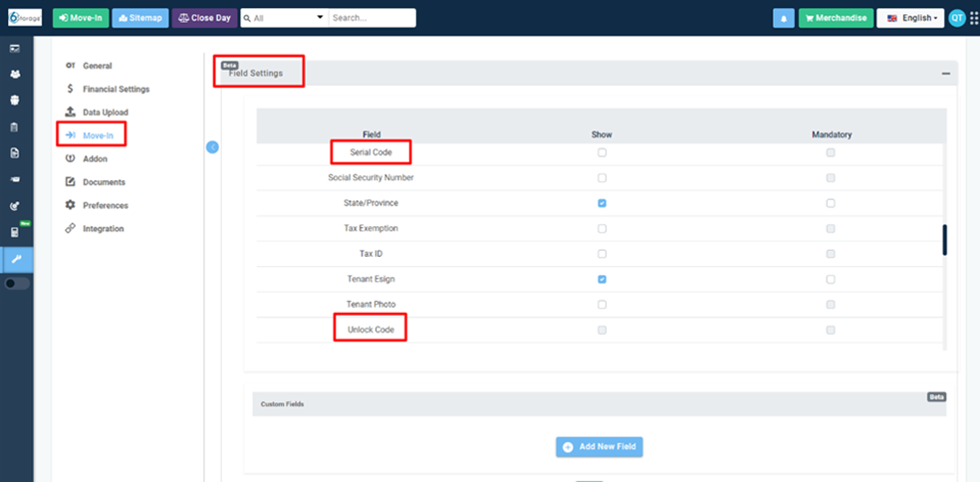Open the calculator icon marked New
The height and width of the screenshot is (482, 980).
tap(15, 232)
